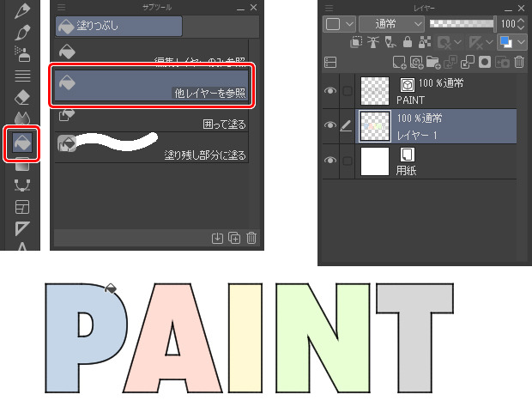Image resolution: width=532 pixels, height=407 pixels.
Task: Toggle set as reference layer lighthouse
Action: (x=373, y=42)
